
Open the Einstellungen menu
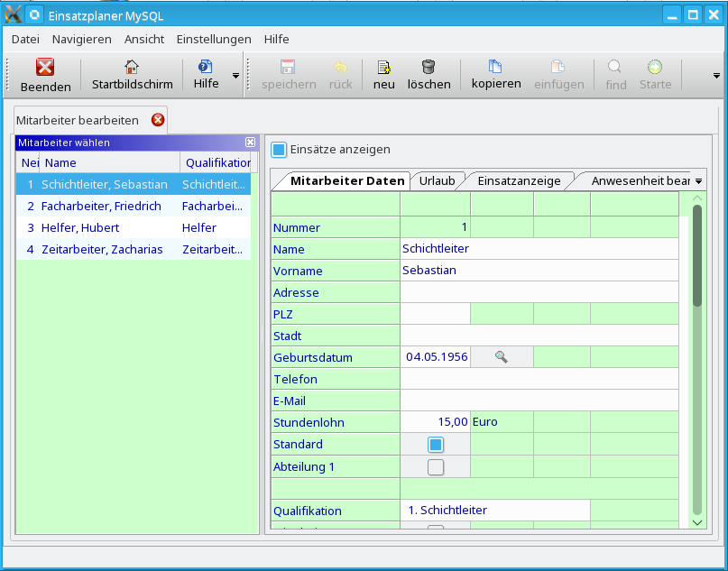[214, 39]
